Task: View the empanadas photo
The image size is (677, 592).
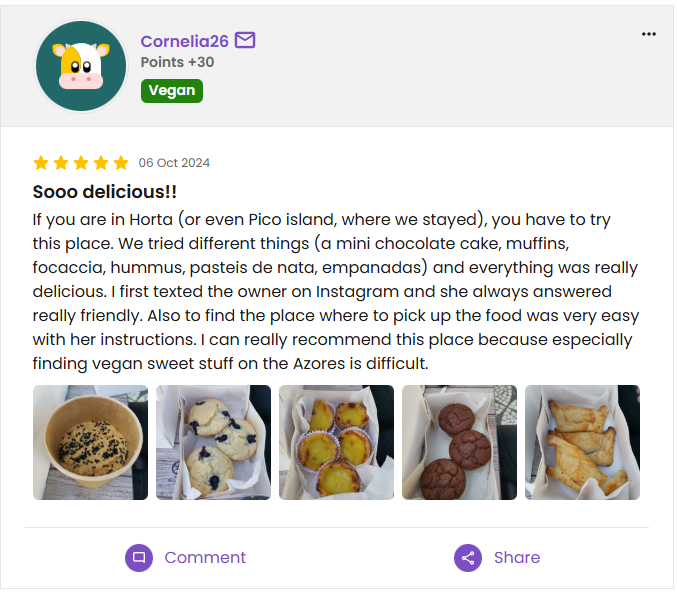Action: click(x=582, y=442)
